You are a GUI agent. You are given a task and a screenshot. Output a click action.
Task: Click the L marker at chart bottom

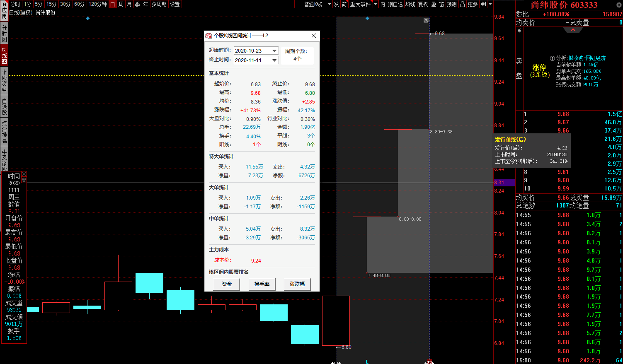[x=367, y=362]
